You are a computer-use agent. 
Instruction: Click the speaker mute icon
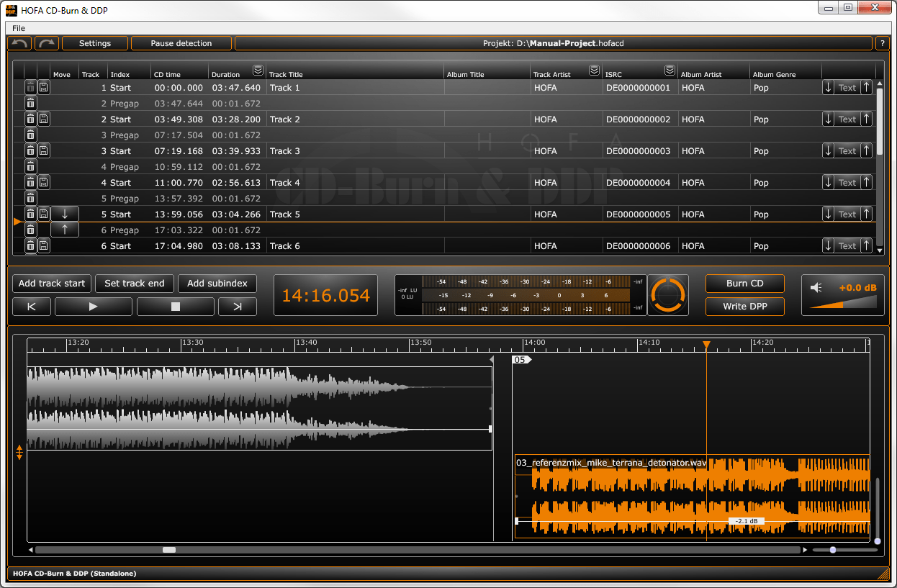816,288
